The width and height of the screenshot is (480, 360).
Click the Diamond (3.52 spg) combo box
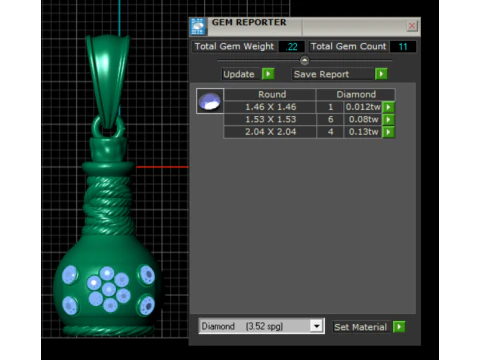click(x=261, y=326)
